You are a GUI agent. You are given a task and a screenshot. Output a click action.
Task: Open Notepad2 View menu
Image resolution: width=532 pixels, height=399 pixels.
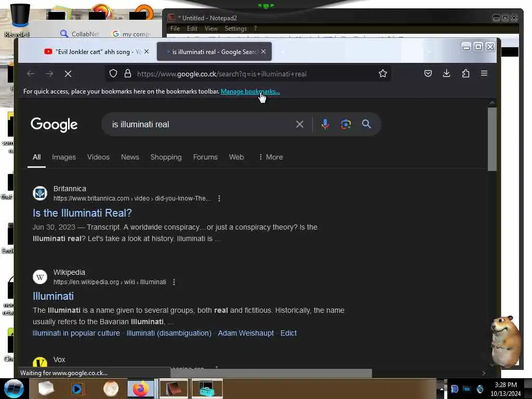click(x=211, y=29)
